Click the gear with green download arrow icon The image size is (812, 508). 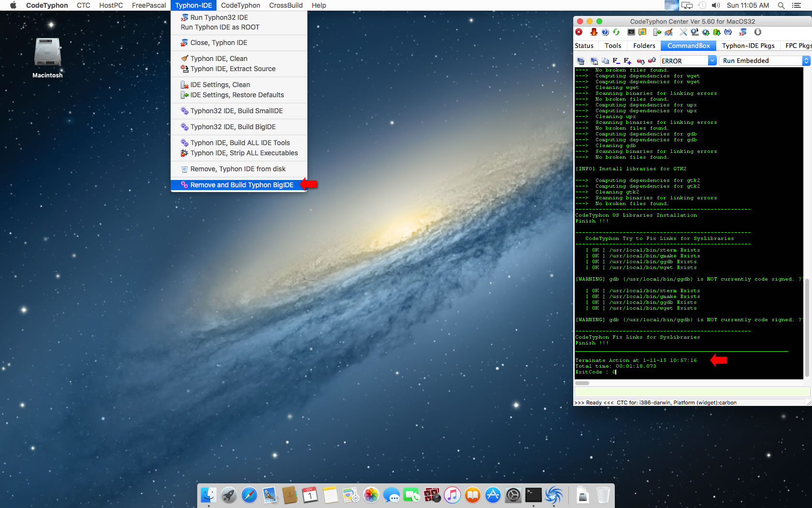pyautogui.click(x=706, y=32)
